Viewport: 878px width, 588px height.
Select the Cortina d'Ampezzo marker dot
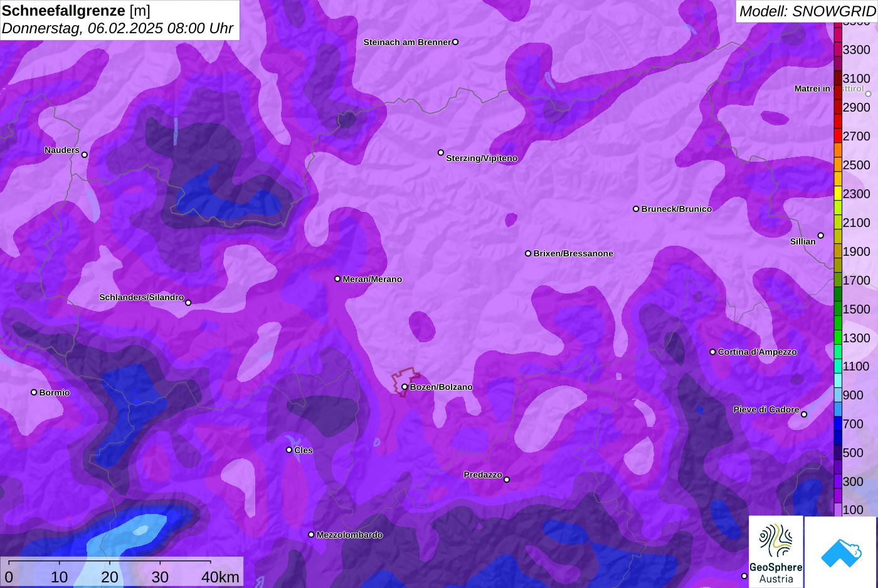tap(712, 352)
